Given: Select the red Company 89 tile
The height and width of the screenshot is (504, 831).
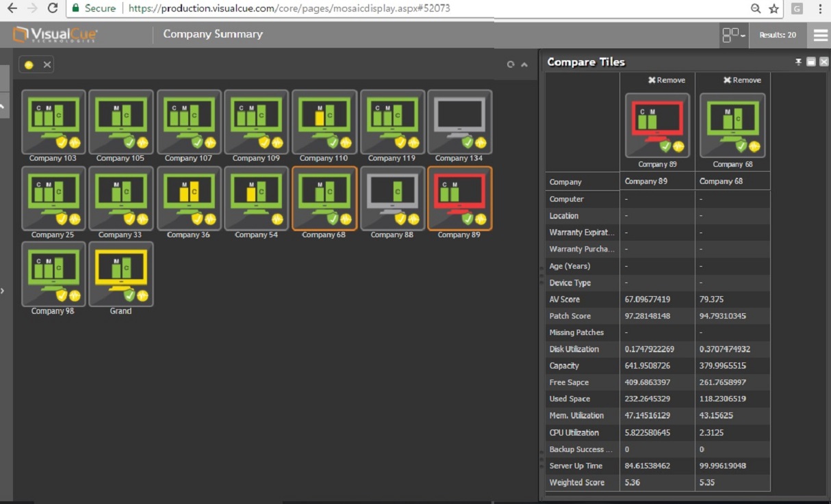Looking at the screenshot, I should coord(459,198).
